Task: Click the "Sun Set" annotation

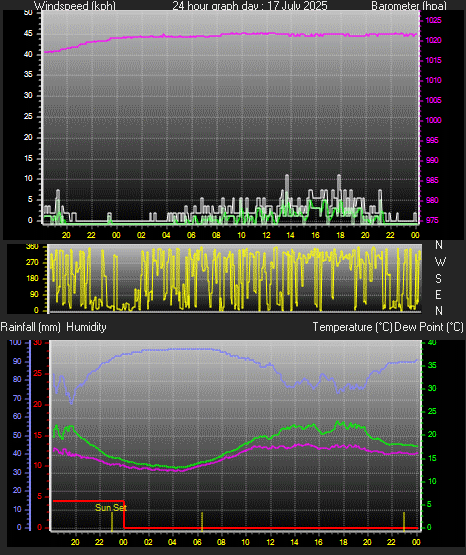Action: tap(111, 508)
